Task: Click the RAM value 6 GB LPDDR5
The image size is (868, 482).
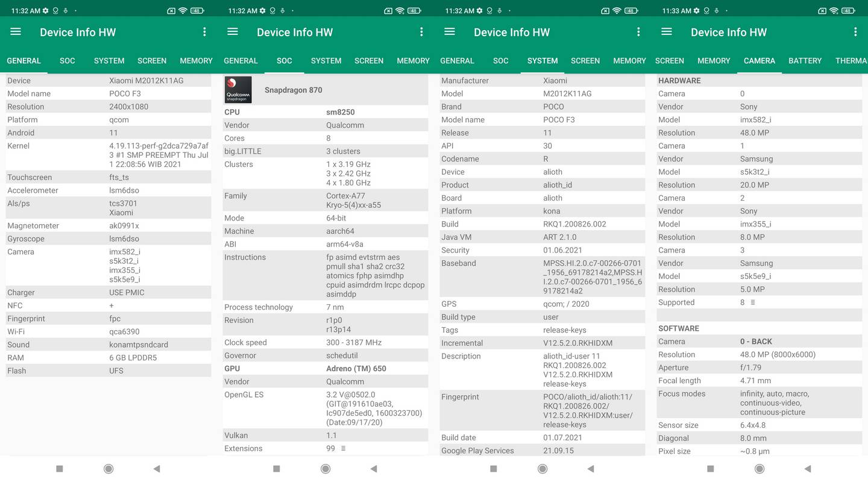Action: [133, 358]
